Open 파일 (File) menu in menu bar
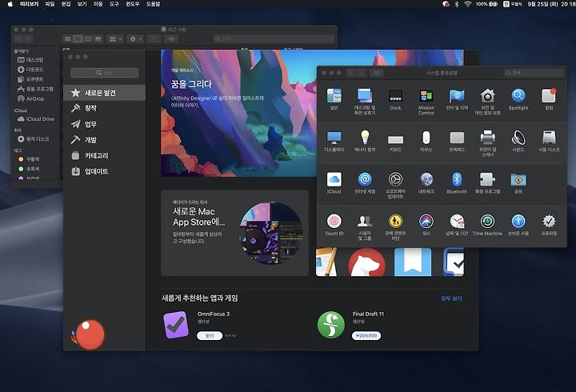The height and width of the screenshot is (392, 576). 50,4
